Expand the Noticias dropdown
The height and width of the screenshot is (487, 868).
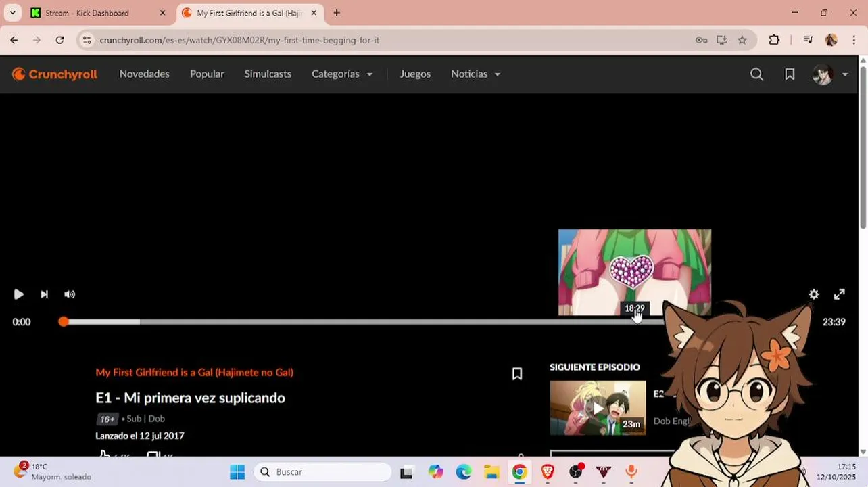(475, 74)
